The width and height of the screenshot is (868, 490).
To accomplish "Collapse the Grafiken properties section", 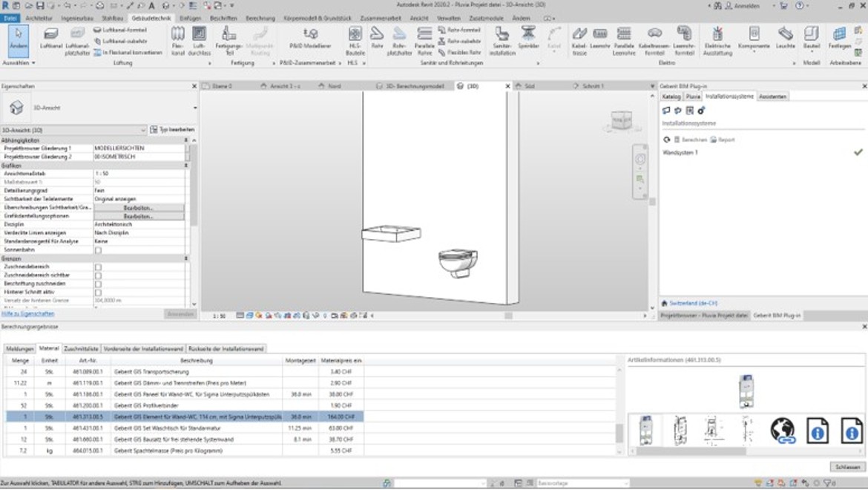I will click(x=186, y=166).
